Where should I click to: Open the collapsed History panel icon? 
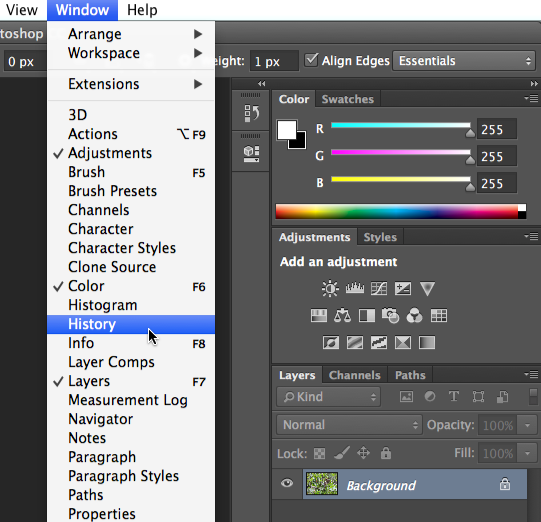pos(251,113)
